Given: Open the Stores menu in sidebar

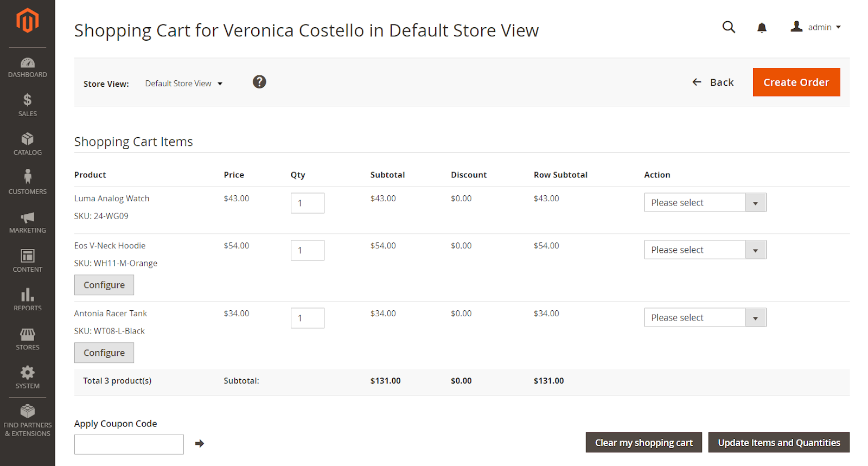Looking at the screenshot, I should point(27,339).
